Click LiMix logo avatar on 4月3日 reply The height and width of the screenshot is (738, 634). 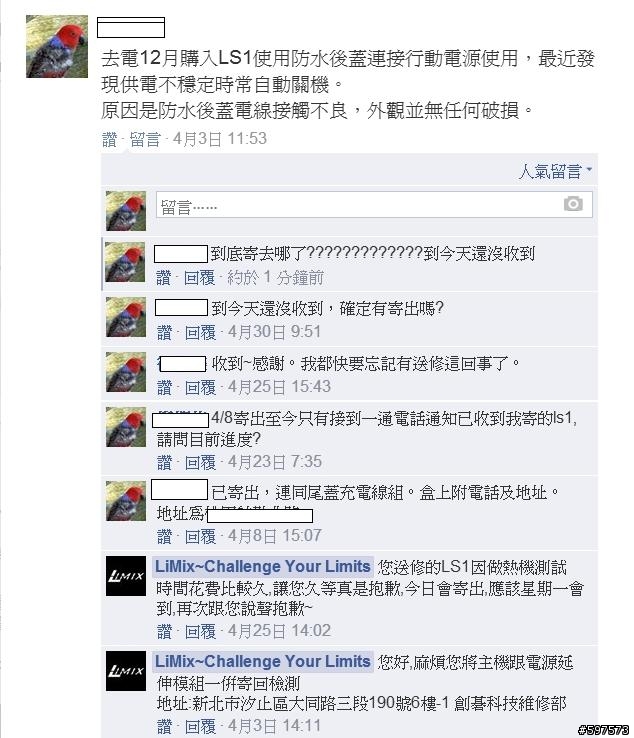point(126,671)
